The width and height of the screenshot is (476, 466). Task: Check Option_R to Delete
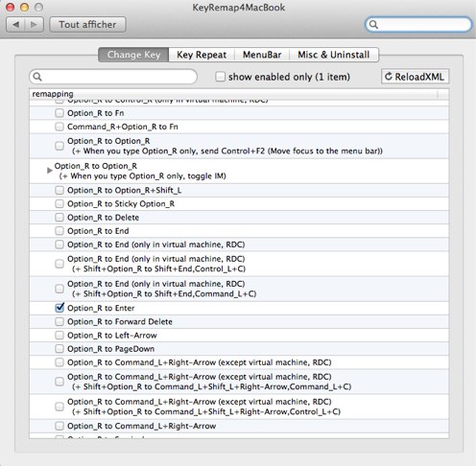[x=59, y=218]
